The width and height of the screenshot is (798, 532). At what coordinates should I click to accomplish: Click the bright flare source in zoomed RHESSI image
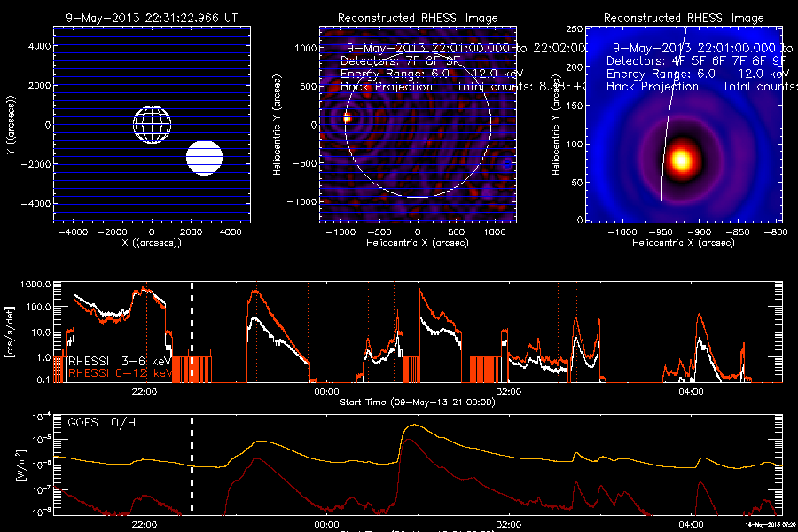coord(681,160)
